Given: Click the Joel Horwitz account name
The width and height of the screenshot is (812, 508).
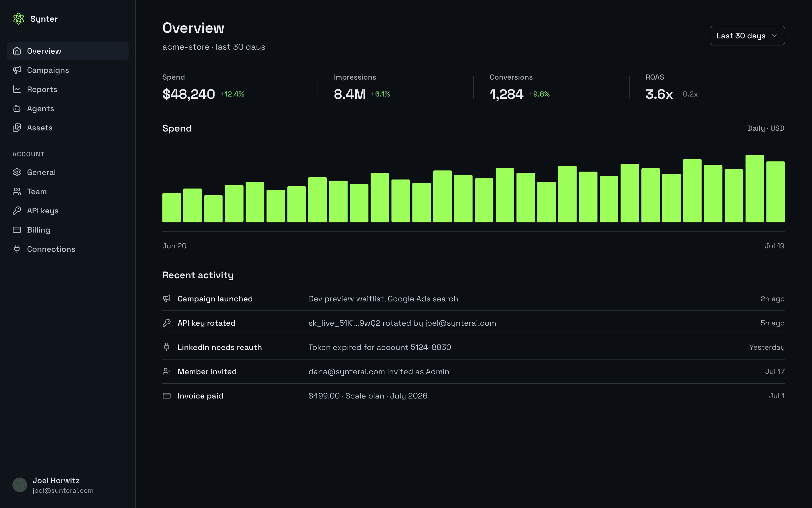Looking at the screenshot, I should [56, 480].
